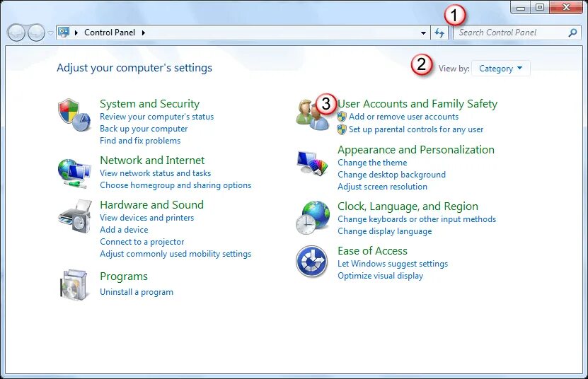Open the Programs category heading

coord(124,276)
